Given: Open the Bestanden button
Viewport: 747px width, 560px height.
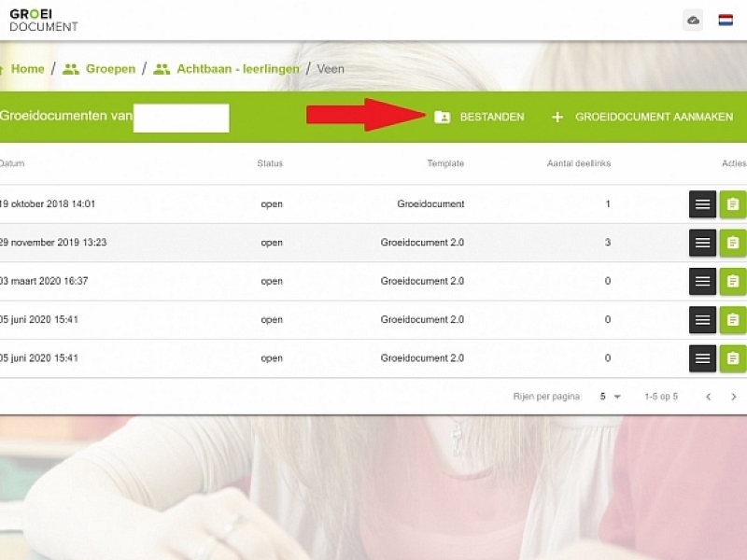Looking at the screenshot, I should (x=479, y=117).
